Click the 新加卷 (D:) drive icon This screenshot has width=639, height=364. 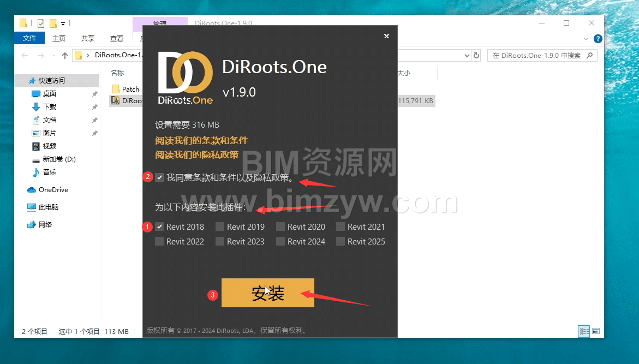click(x=36, y=159)
